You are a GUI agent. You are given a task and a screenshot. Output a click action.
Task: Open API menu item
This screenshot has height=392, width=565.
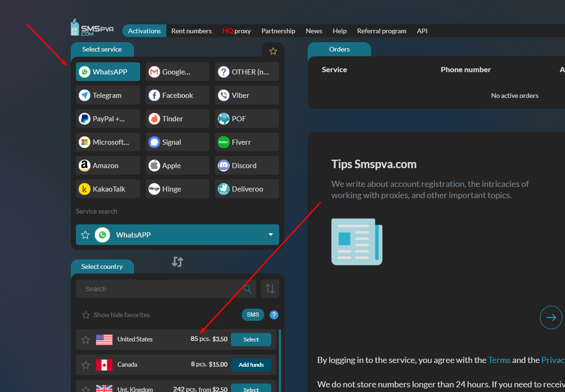pos(422,31)
